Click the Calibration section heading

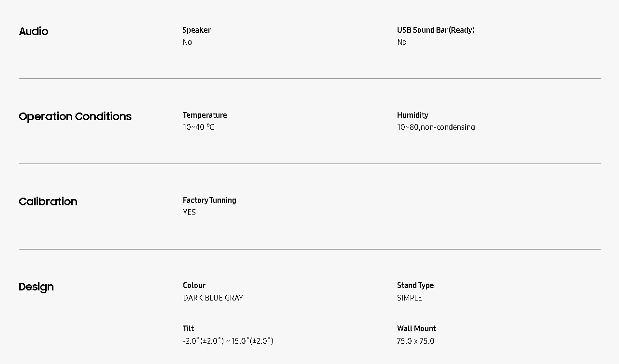tap(48, 201)
